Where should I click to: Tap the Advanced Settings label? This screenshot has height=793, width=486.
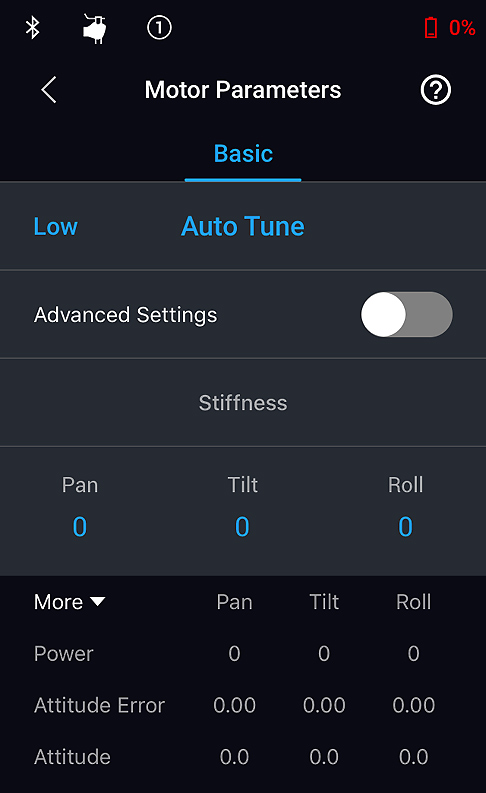click(125, 315)
